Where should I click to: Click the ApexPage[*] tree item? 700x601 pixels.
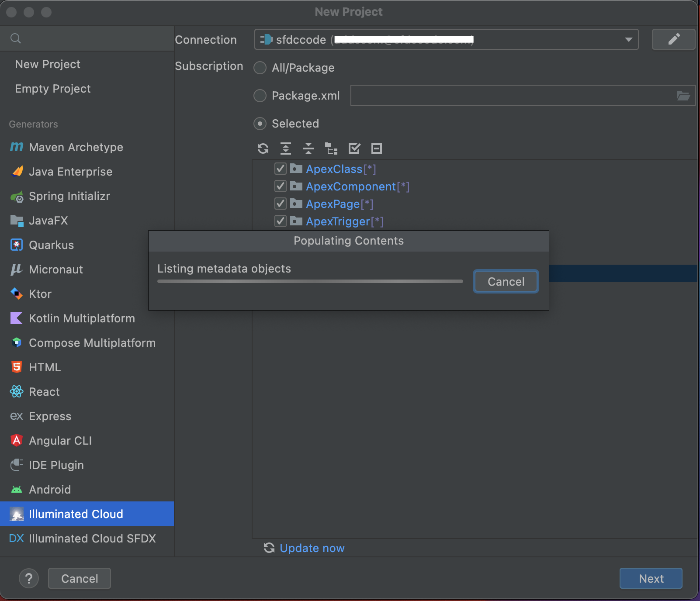click(340, 204)
